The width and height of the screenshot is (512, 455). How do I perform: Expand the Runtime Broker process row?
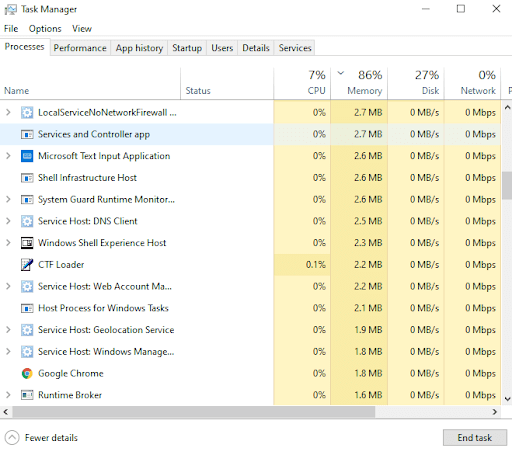tap(8, 395)
